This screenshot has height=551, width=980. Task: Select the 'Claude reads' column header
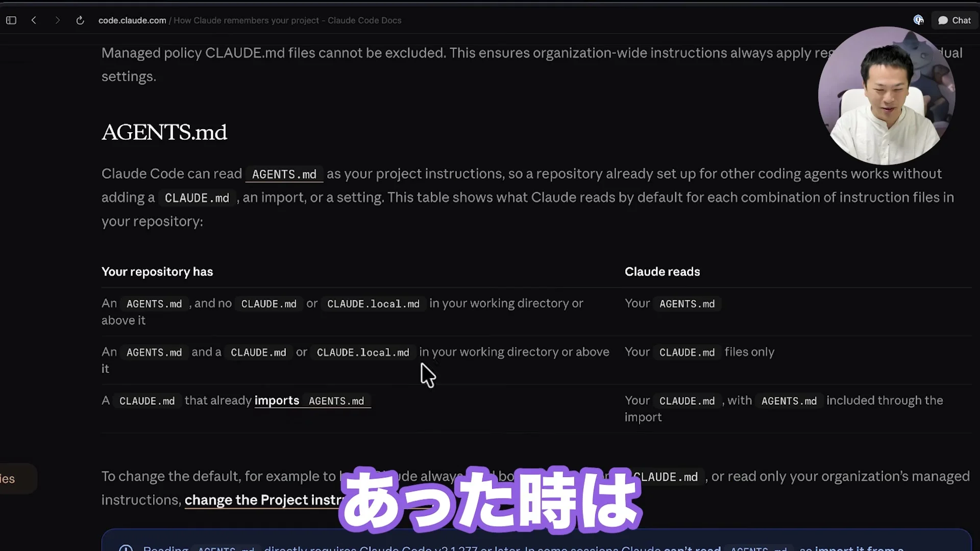pyautogui.click(x=662, y=271)
